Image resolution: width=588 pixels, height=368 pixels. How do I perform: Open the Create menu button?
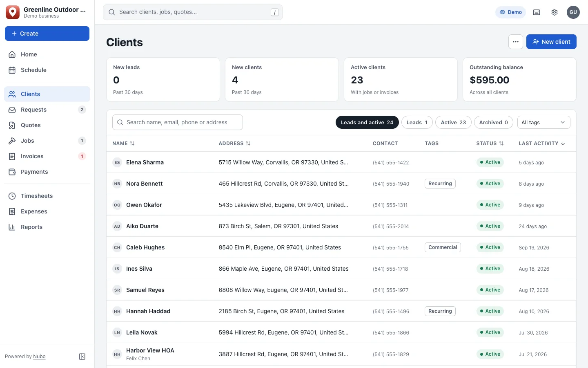[x=47, y=34]
